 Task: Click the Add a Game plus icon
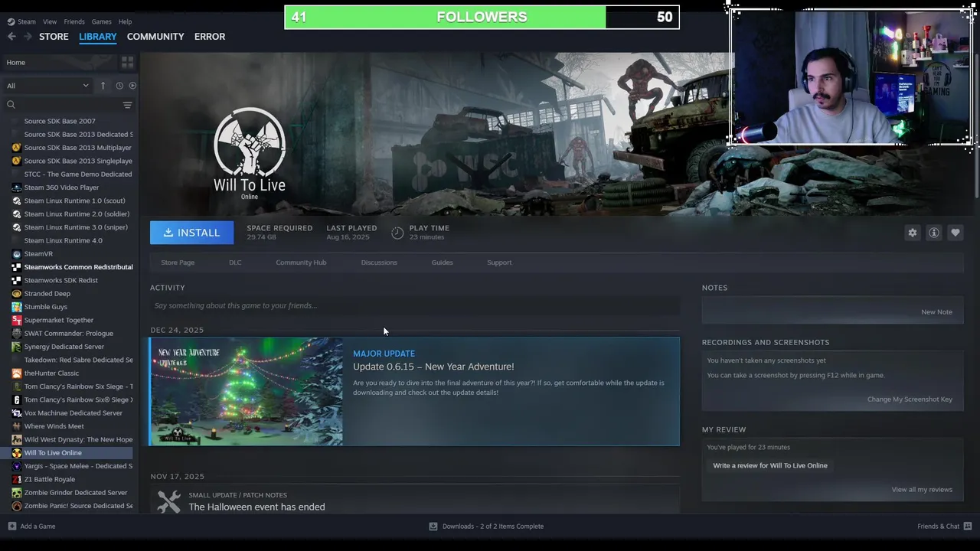point(11,527)
